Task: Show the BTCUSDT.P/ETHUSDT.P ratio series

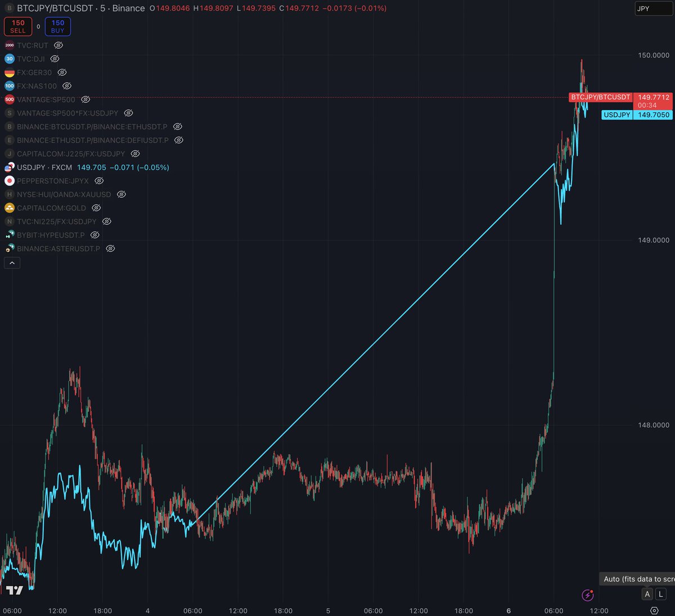Action: tap(178, 126)
